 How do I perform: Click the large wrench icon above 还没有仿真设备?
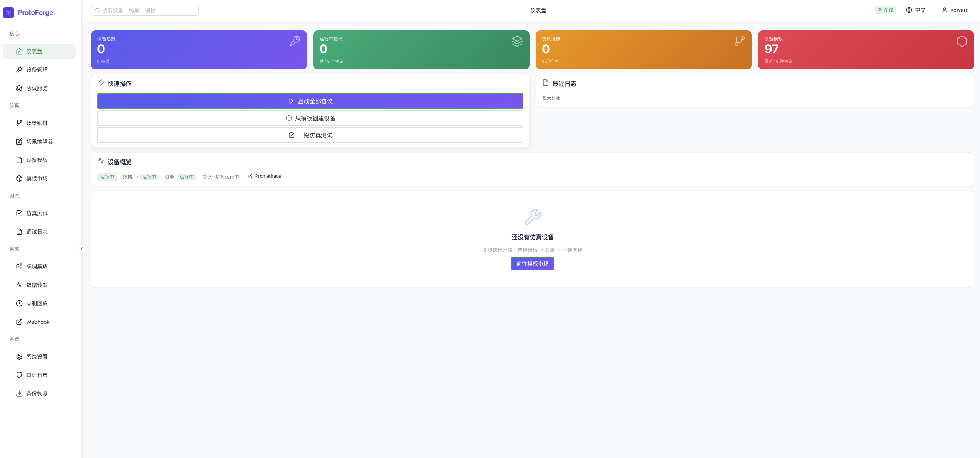pos(533,217)
